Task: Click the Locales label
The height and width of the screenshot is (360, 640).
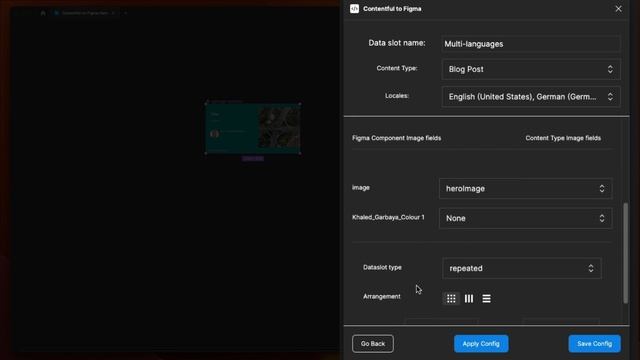Action: (397, 96)
